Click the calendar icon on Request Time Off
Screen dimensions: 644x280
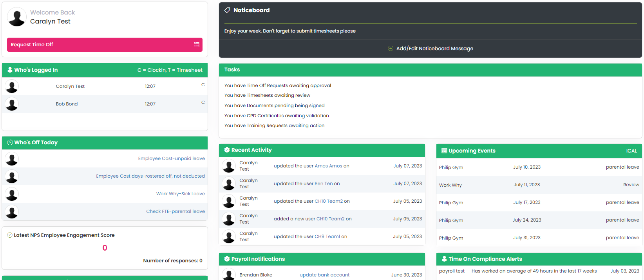(197, 45)
